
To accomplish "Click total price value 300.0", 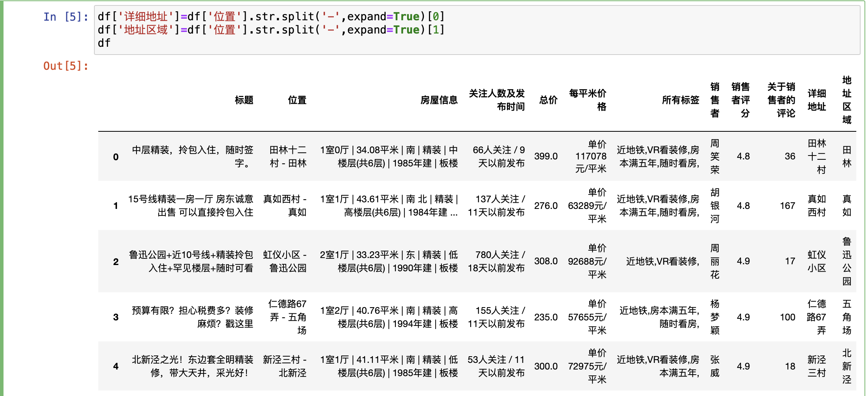I will 546,366.
